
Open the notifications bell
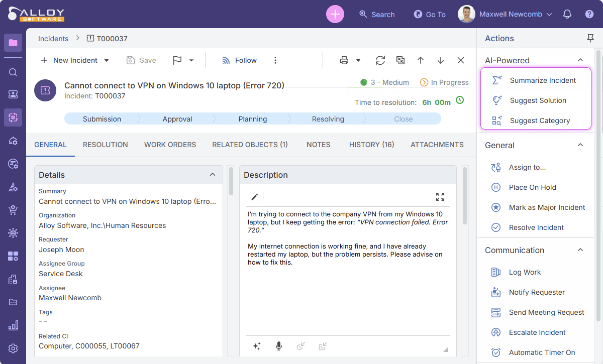point(567,14)
